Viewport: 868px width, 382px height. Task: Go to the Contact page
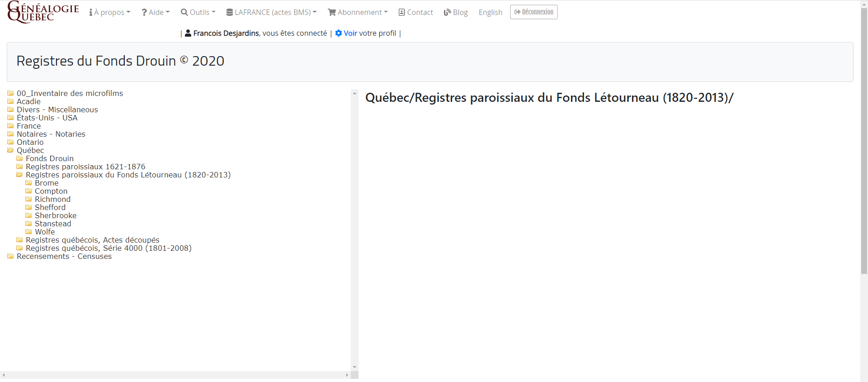click(416, 12)
